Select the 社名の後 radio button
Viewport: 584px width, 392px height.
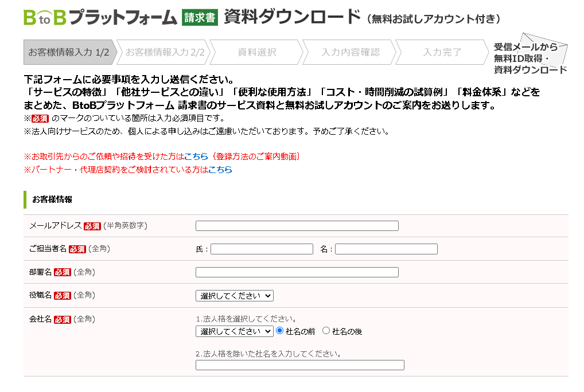tap(326, 331)
